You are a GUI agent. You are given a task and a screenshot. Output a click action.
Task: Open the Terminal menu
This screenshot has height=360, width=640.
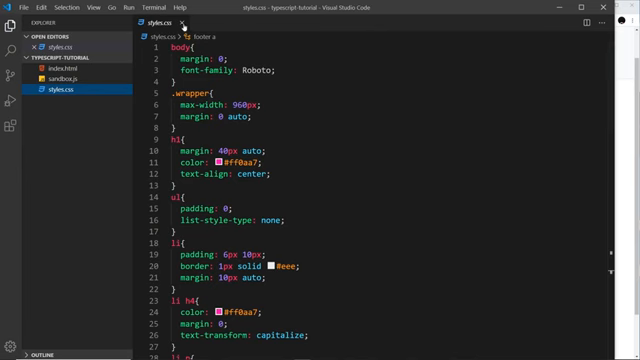(154, 7)
